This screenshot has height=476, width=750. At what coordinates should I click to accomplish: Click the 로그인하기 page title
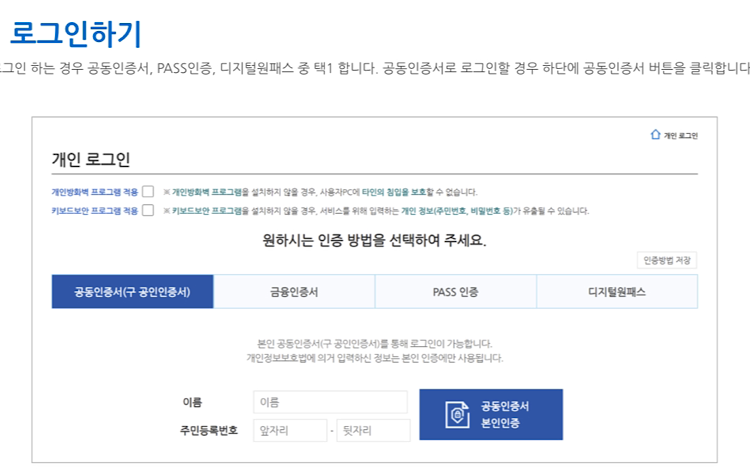(76, 34)
